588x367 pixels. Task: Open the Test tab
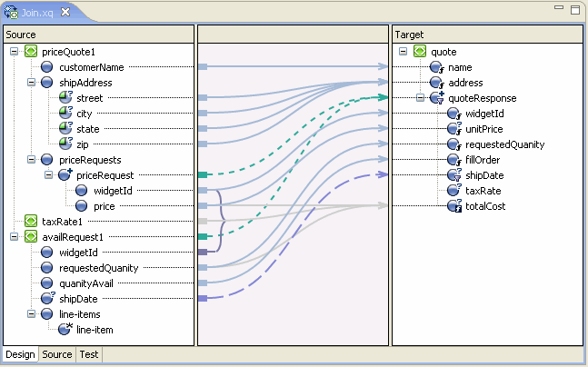[x=89, y=354]
